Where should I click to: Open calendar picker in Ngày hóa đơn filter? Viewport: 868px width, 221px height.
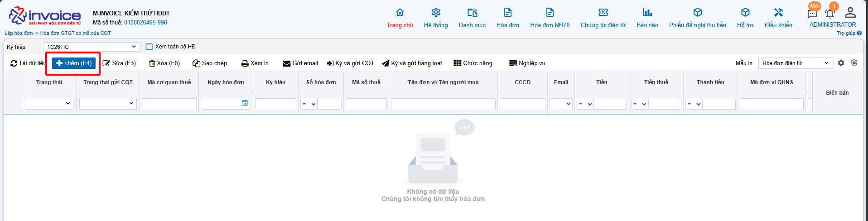(x=245, y=103)
